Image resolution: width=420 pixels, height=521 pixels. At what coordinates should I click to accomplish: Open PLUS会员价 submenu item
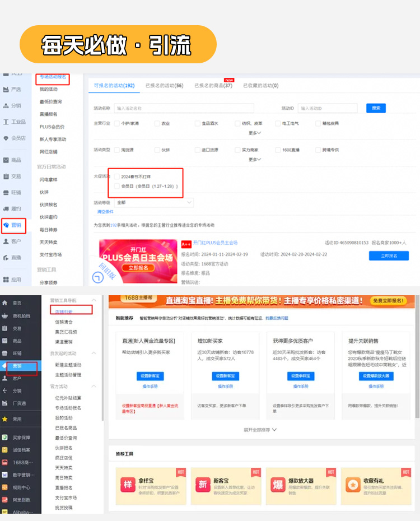click(52, 127)
